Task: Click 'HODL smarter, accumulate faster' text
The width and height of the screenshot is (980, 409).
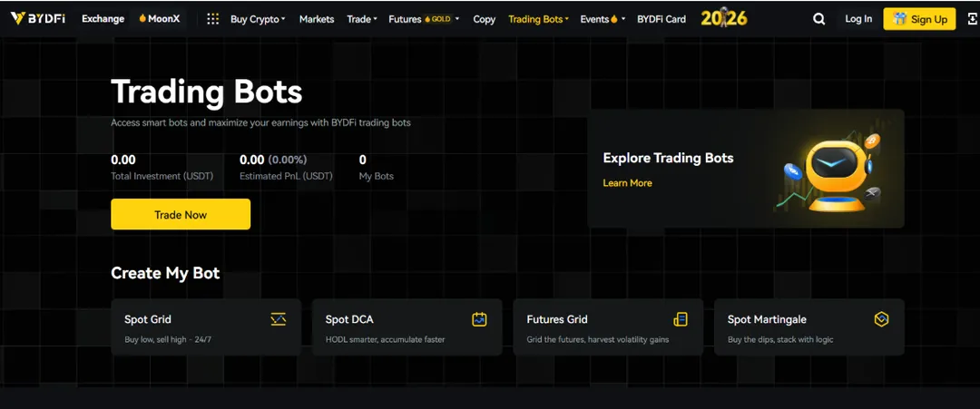Action: tap(385, 340)
